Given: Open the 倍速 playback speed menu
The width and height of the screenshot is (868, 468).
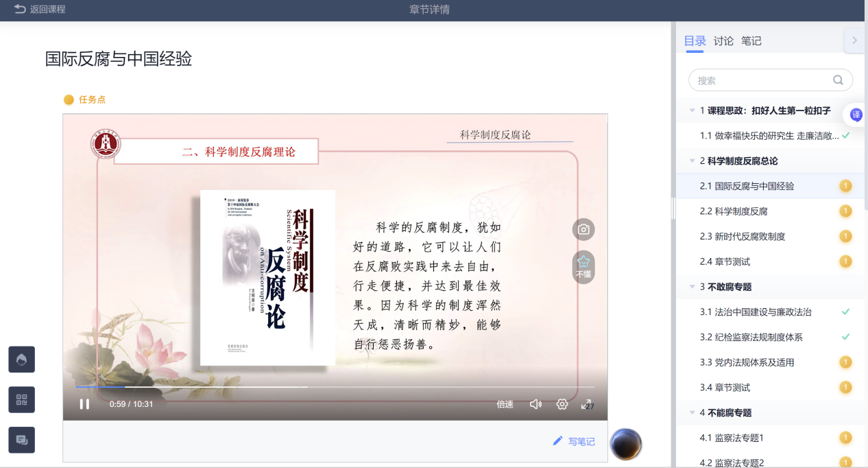Looking at the screenshot, I should (x=505, y=404).
